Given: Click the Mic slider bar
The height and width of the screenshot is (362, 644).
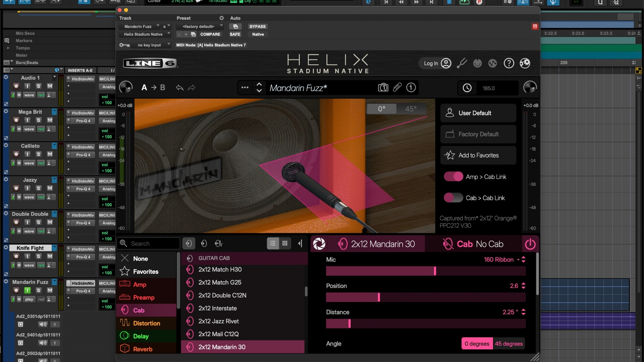Looking at the screenshot, I should tap(426, 271).
